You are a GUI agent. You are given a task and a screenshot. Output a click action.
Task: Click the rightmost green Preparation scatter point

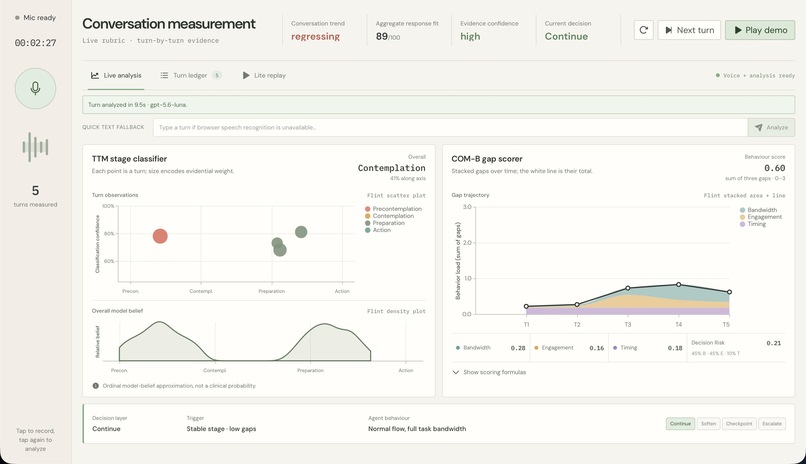[301, 232]
